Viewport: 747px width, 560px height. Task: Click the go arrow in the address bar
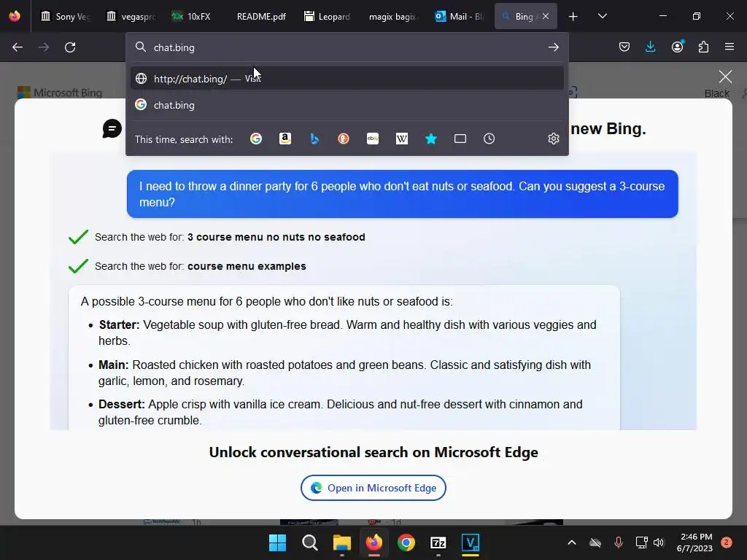(553, 47)
